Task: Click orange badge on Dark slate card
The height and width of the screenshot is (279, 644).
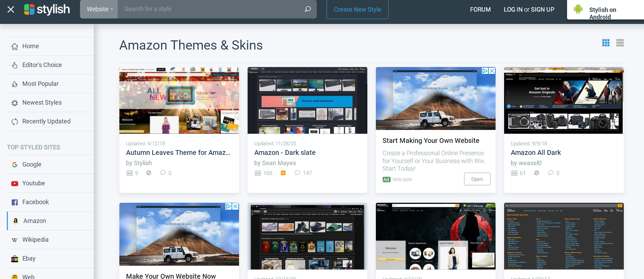Action: pyautogui.click(x=283, y=173)
